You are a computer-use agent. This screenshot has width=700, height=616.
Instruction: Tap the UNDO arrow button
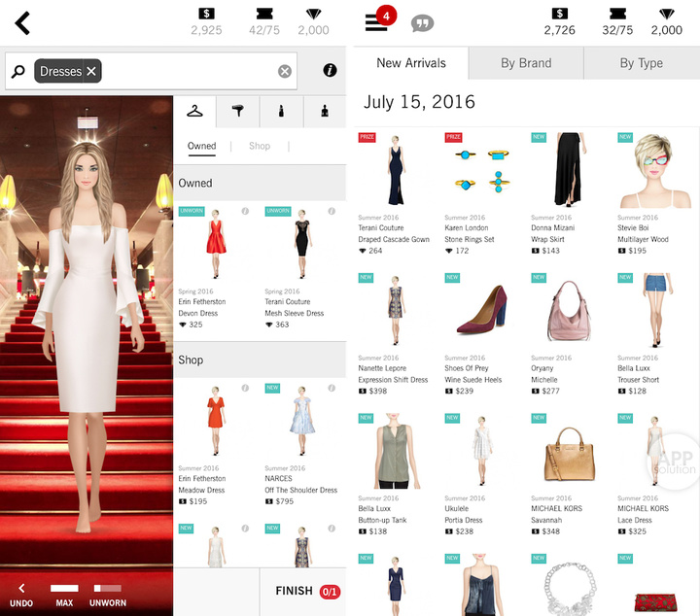click(21, 595)
